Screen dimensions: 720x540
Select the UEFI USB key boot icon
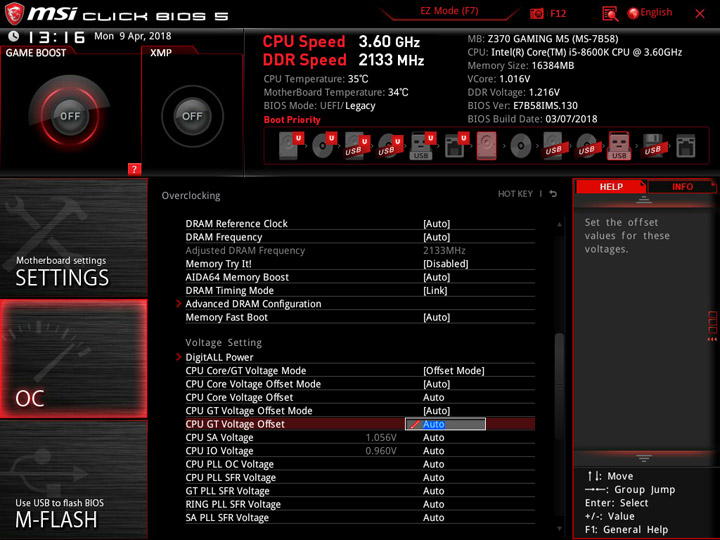pos(422,146)
